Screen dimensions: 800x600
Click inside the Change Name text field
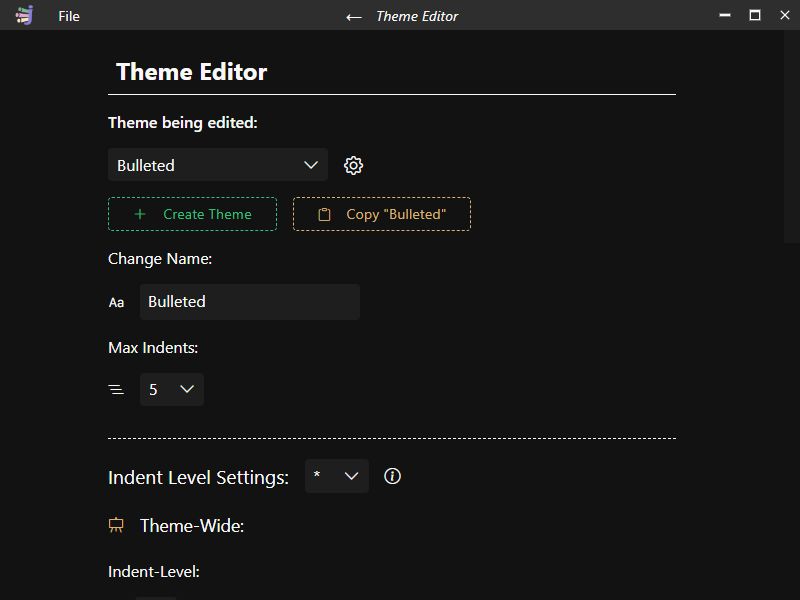click(250, 301)
